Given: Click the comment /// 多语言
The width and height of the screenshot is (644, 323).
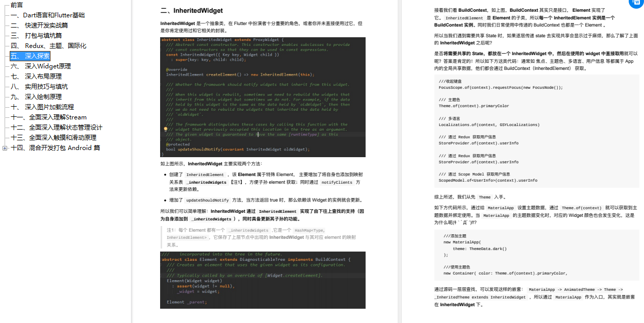Looking at the screenshot, I should [449, 118].
